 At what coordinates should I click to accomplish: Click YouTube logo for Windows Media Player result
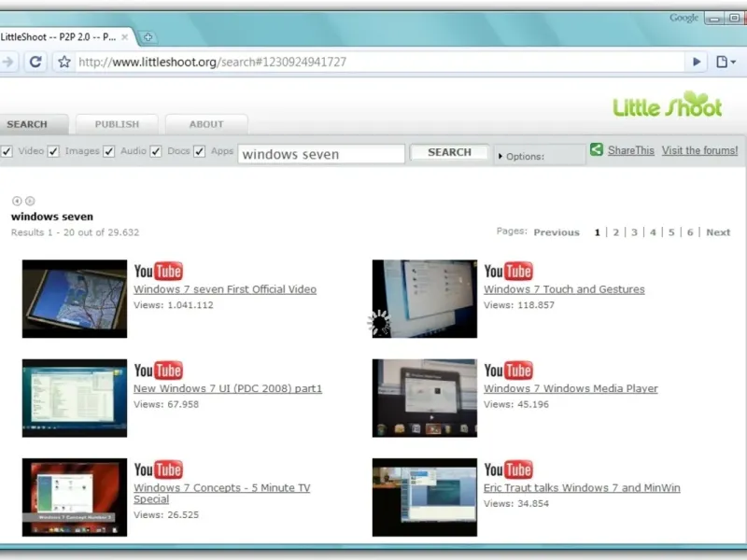tap(508, 371)
